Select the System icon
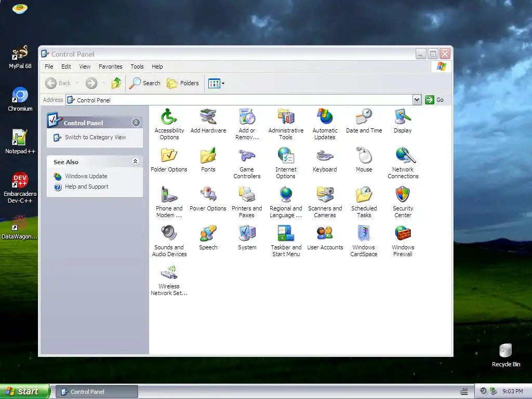Image resolution: width=532 pixels, height=399 pixels. [x=247, y=238]
